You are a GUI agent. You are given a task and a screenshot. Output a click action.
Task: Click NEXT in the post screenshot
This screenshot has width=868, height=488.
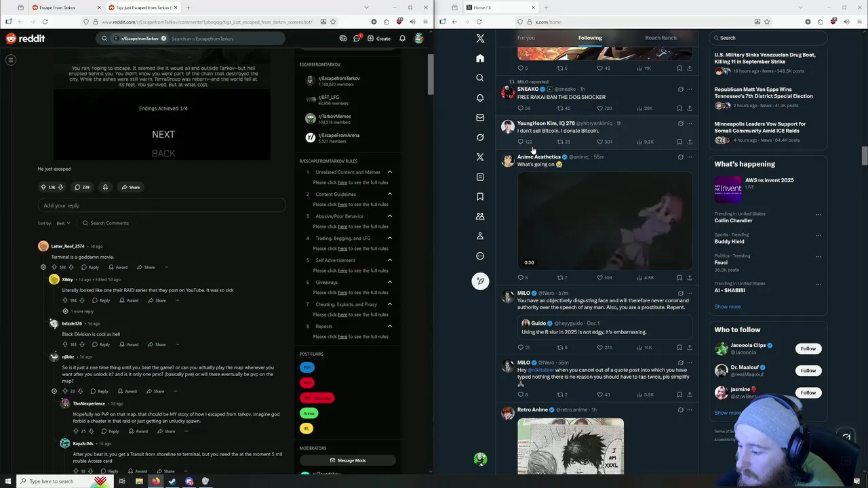click(163, 134)
